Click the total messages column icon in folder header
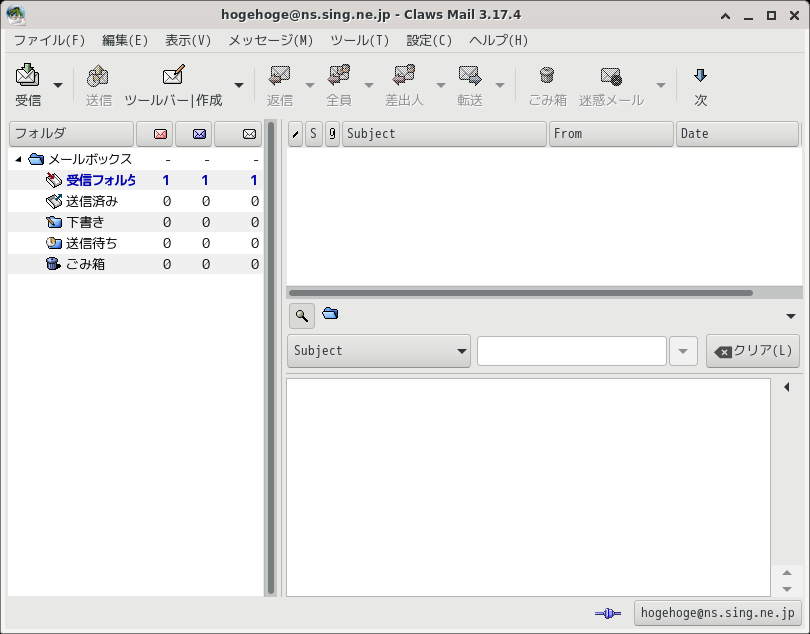The image size is (810, 634). click(x=250, y=134)
